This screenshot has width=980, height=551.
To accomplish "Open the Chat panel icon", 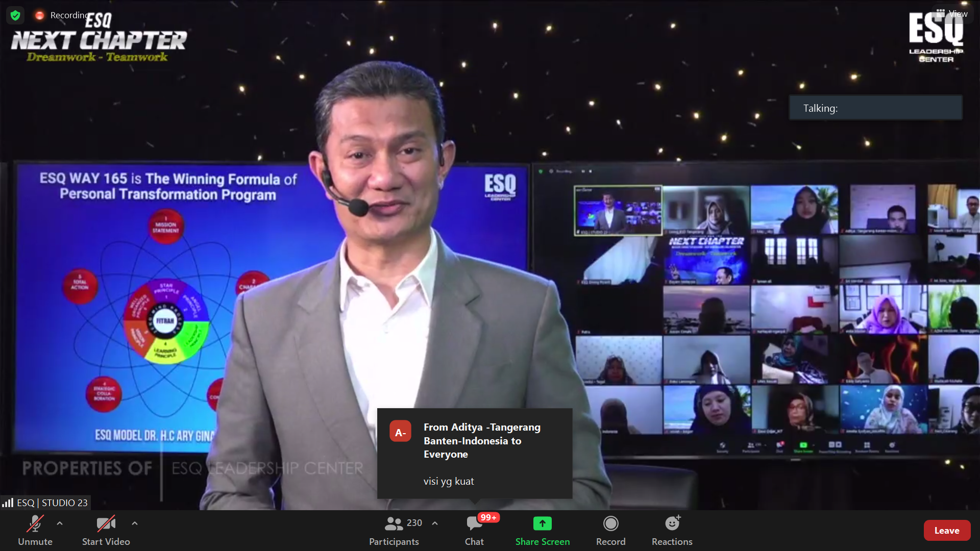I will coord(474,523).
